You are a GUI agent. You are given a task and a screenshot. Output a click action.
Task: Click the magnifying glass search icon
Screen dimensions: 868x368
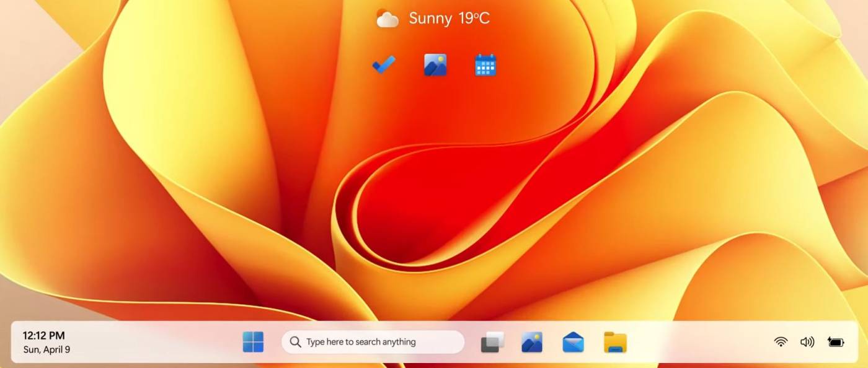[x=296, y=342]
